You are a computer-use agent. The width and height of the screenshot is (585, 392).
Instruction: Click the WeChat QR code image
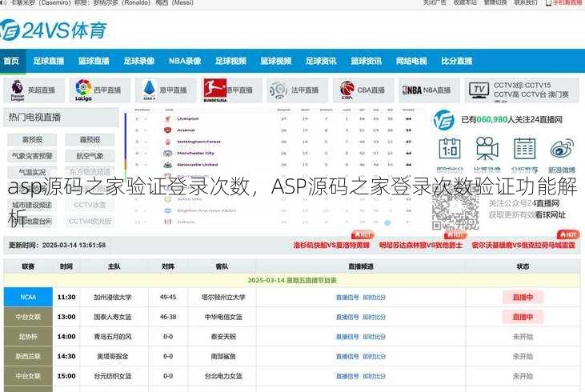(x=455, y=208)
